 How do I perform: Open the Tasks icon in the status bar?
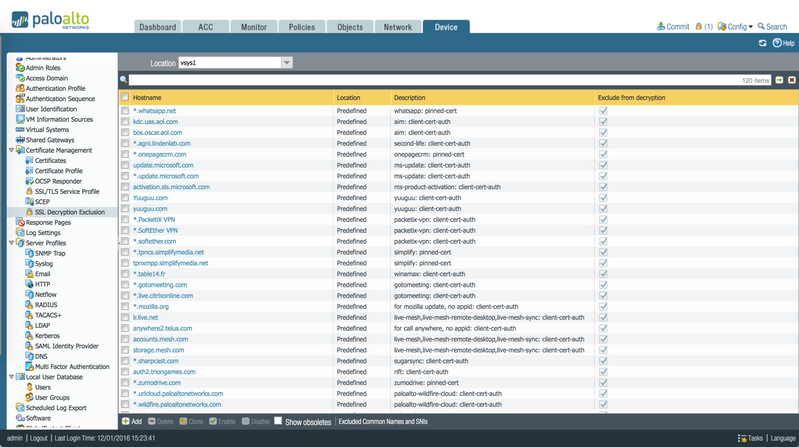[741, 438]
